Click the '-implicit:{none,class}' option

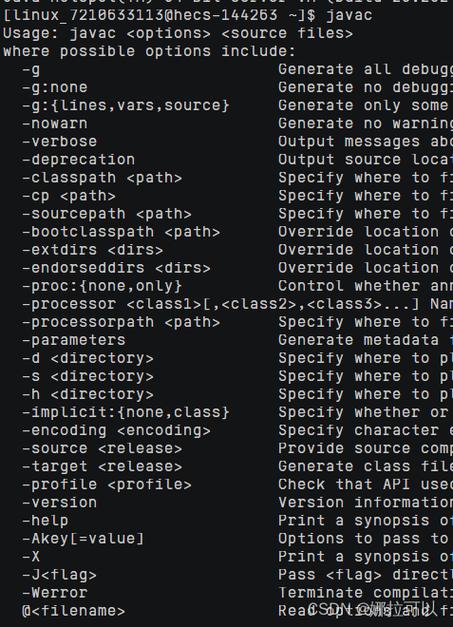tap(126, 412)
